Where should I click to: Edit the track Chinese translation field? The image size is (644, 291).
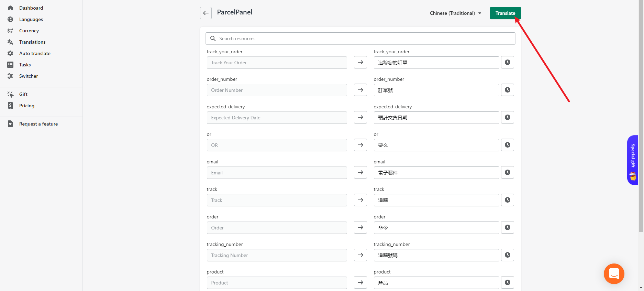(x=436, y=200)
